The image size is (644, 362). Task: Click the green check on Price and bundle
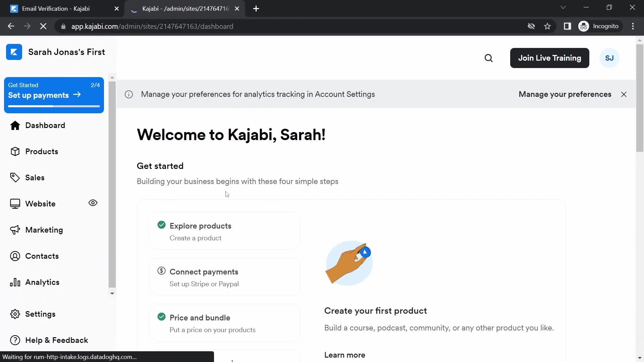[x=161, y=317]
